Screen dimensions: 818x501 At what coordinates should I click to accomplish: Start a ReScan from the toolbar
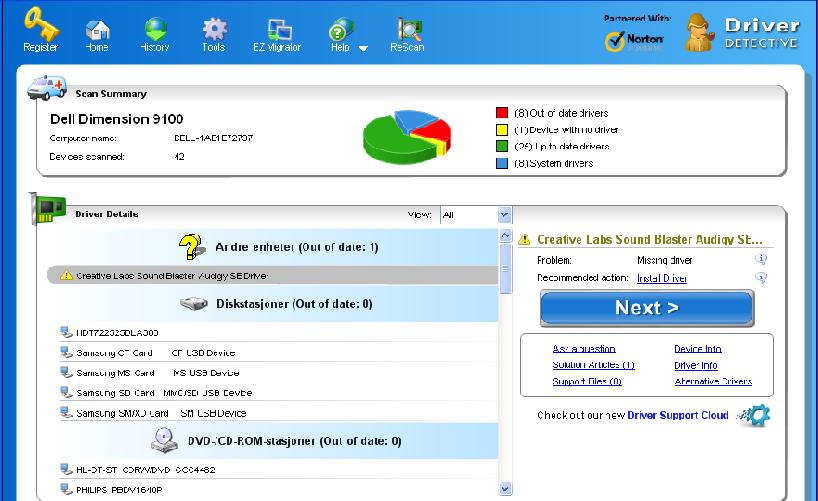click(x=409, y=29)
